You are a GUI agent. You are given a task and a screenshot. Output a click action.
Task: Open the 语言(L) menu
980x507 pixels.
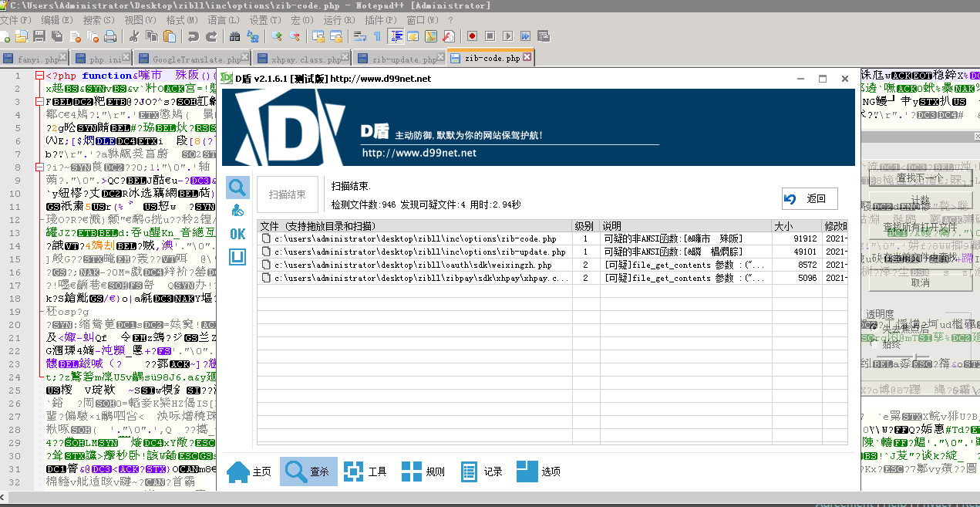[223, 19]
